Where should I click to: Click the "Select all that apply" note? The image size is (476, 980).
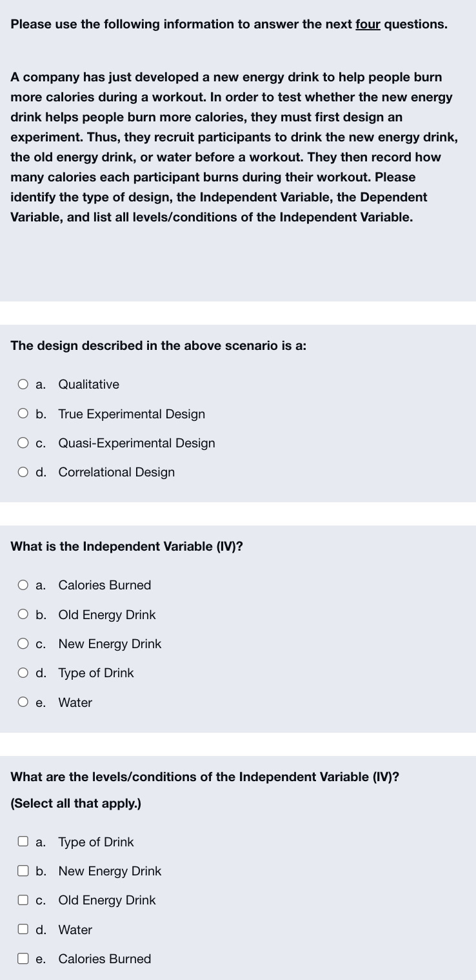click(76, 804)
